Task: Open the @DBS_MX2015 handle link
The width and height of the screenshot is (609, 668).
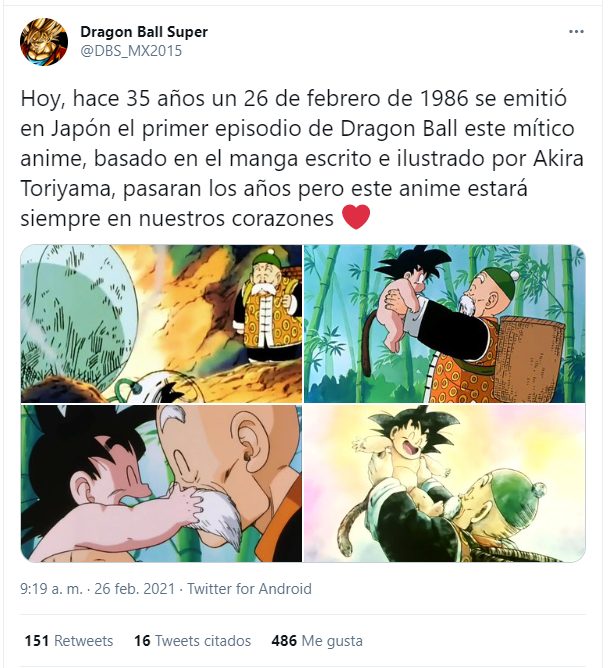Action: click(x=131, y=51)
